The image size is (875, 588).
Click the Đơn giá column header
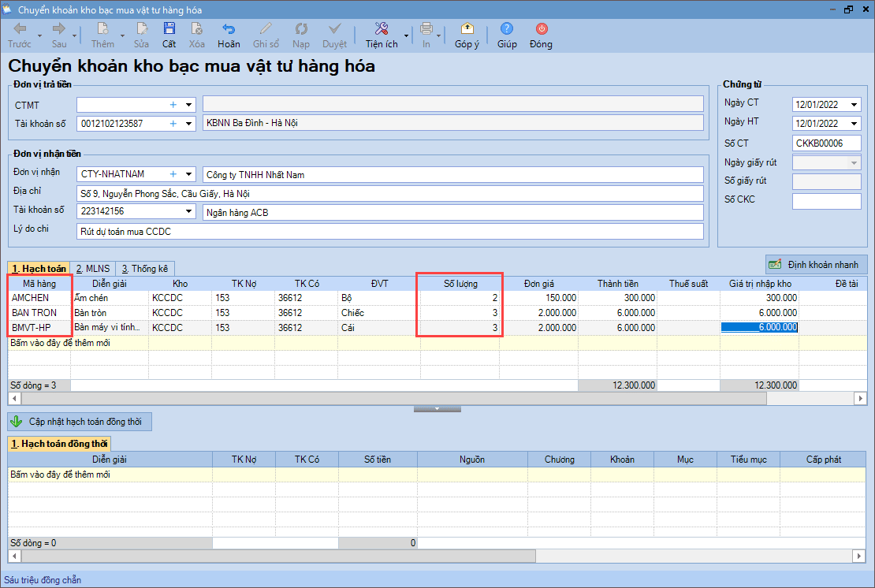[538, 284]
